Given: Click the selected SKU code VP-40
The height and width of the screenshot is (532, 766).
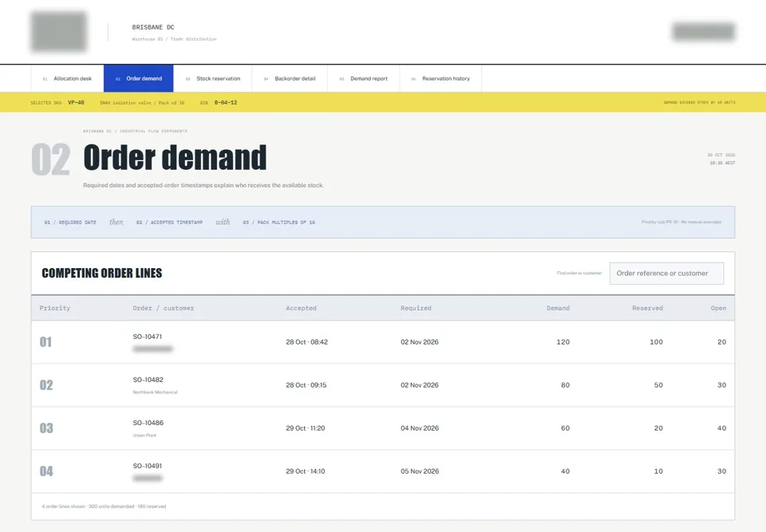Looking at the screenshot, I should (x=77, y=103).
